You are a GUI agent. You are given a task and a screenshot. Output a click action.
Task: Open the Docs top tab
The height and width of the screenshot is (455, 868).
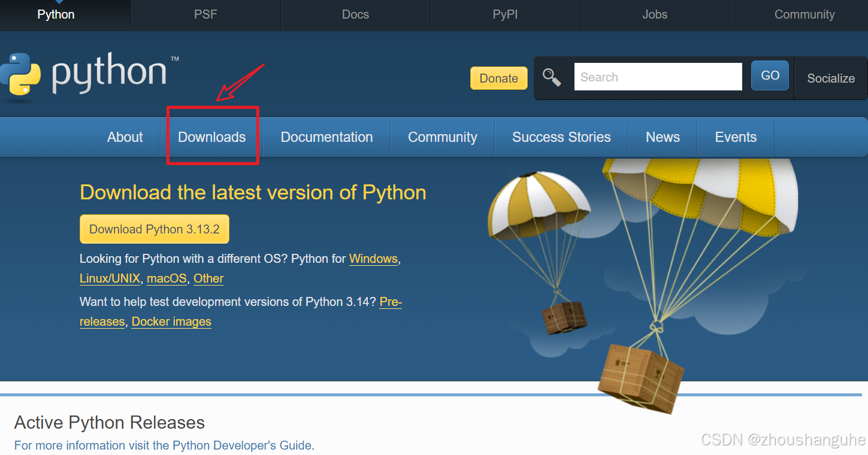(355, 15)
